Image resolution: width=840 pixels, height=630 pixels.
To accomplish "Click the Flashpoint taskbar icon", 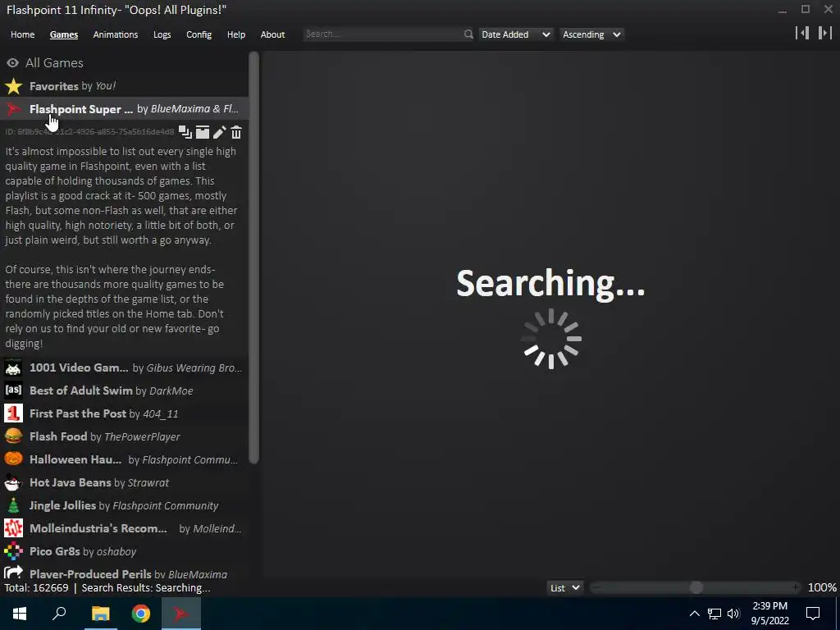I will pyautogui.click(x=180, y=614).
